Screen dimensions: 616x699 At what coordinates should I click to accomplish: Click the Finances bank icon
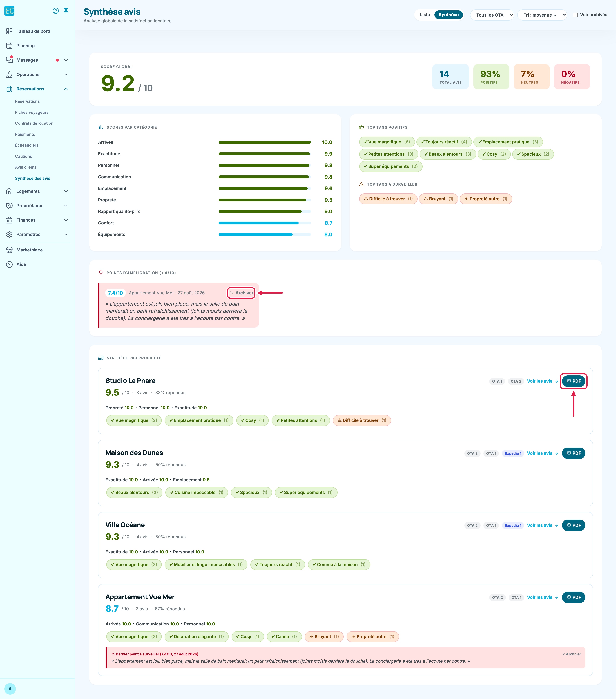(9, 220)
